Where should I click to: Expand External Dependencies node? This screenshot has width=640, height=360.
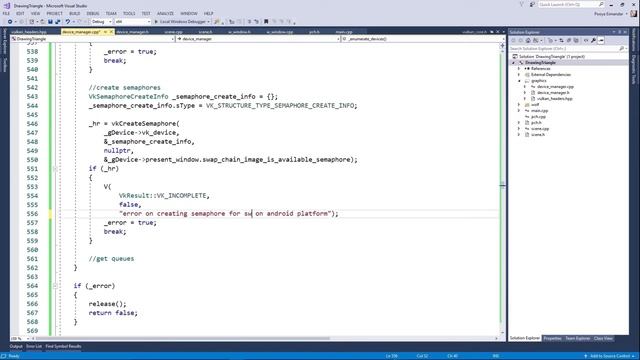(519, 75)
